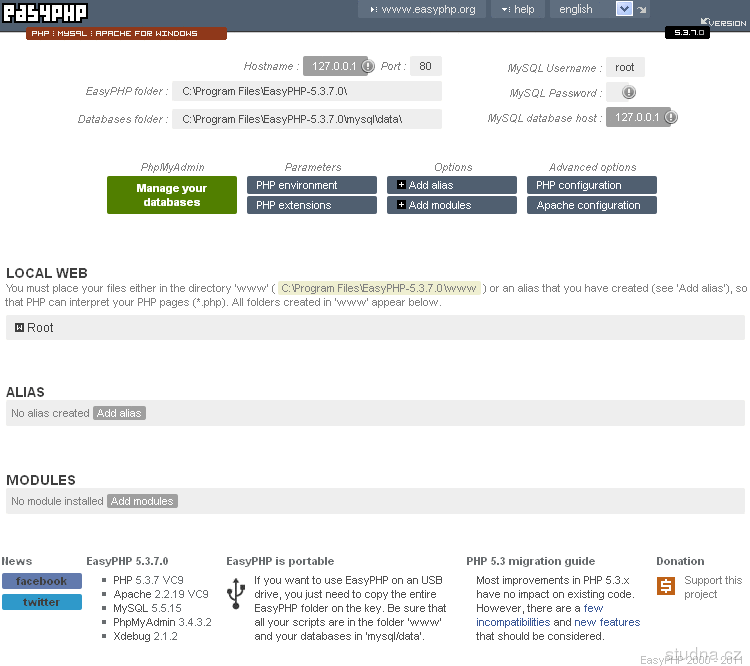The height and width of the screenshot is (666, 750).
Task: Open PHP environment parameters
Action: tap(312, 185)
